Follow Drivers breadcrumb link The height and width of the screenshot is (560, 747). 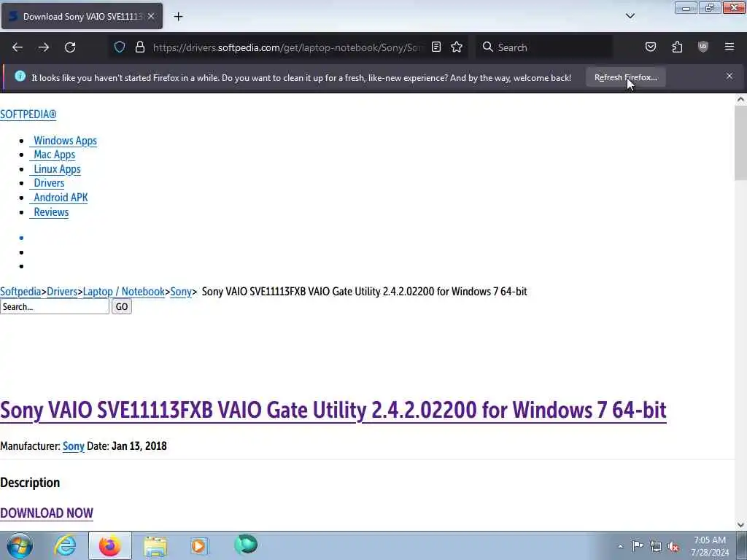tap(62, 292)
